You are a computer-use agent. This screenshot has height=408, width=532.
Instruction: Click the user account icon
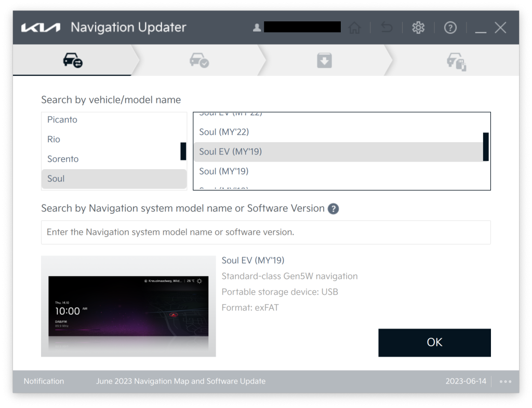point(257,26)
